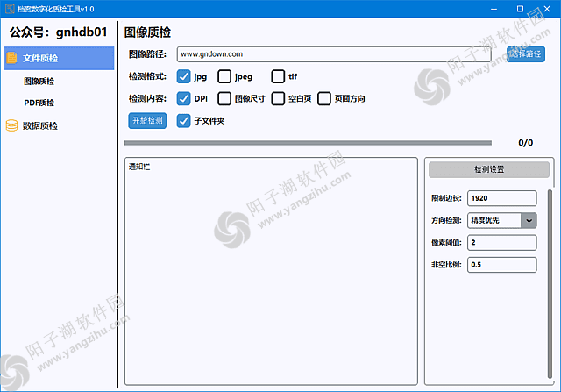The image size is (561, 392).
Task: Uncheck the DPI detection checkbox
Action: pyautogui.click(x=183, y=98)
